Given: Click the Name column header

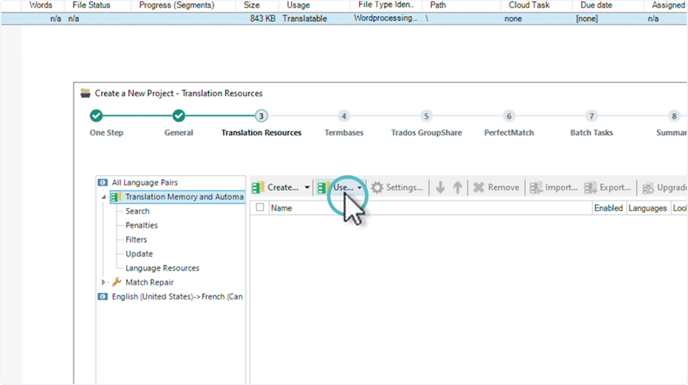Looking at the screenshot, I should click(281, 208).
